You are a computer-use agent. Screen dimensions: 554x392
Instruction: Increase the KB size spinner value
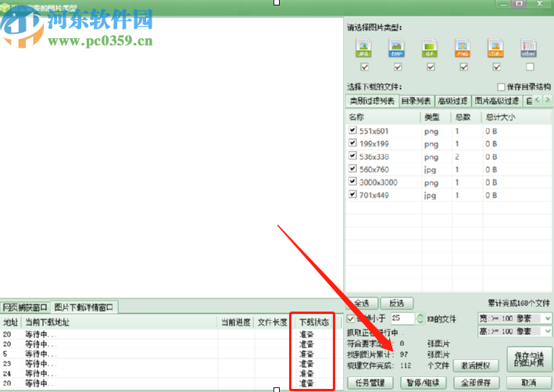tap(420, 315)
